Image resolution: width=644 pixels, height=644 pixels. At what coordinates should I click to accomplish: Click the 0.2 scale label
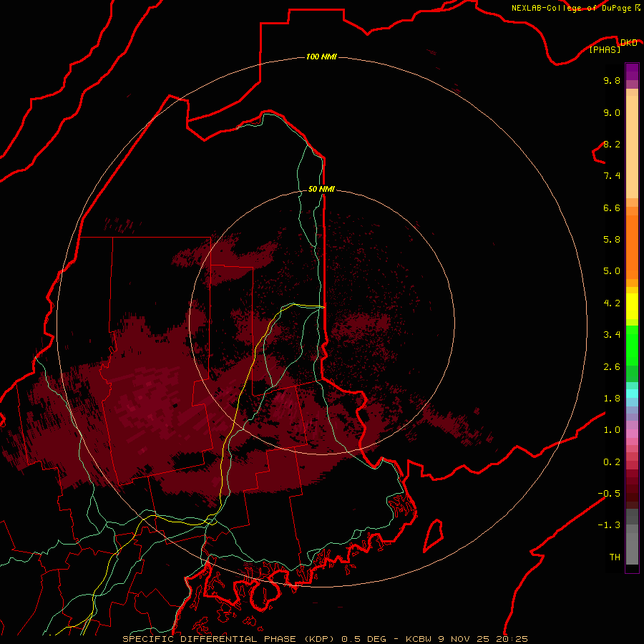(x=612, y=462)
